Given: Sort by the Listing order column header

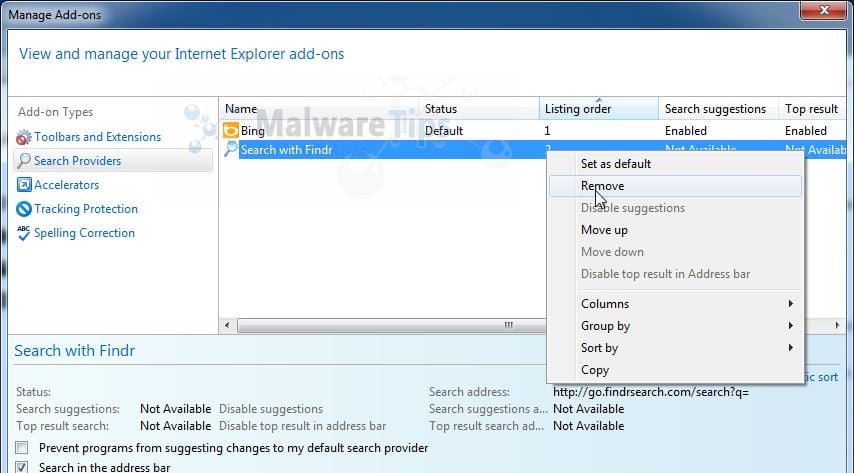Looking at the screenshot, I should coord(599,109).
